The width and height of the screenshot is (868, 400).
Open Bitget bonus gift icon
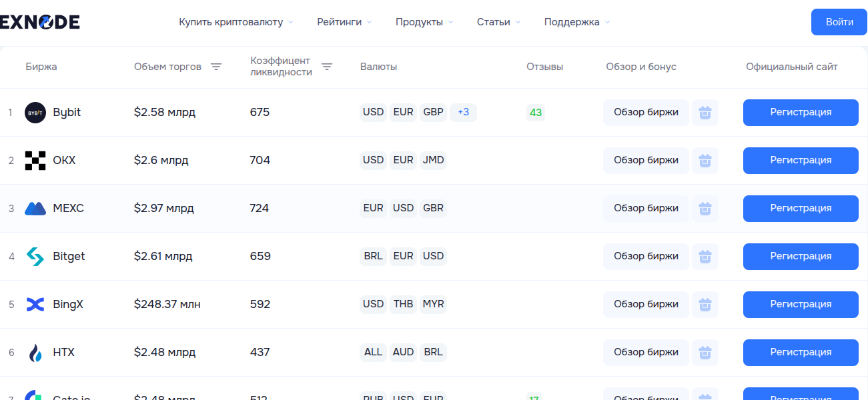click(x=705, y=257)
